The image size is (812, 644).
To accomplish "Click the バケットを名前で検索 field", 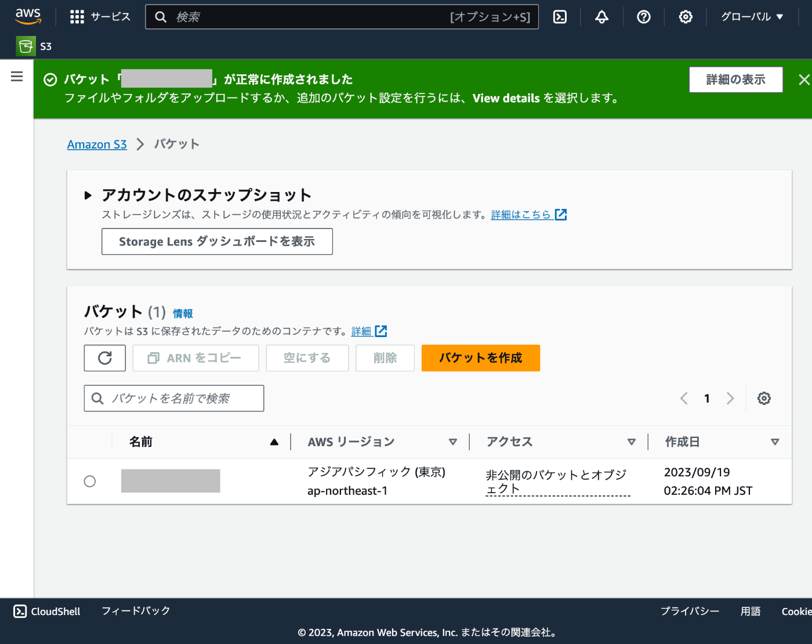I will pos(174,398).
